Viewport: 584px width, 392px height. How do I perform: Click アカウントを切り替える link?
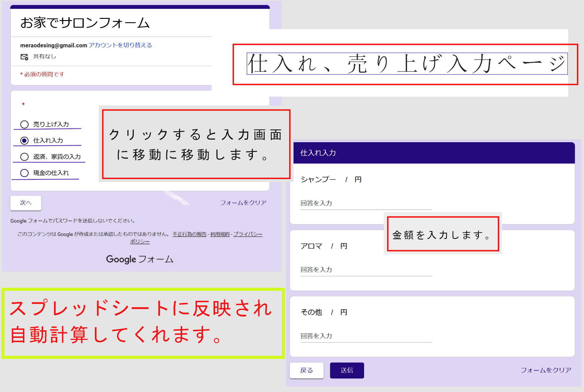(120, 45)
